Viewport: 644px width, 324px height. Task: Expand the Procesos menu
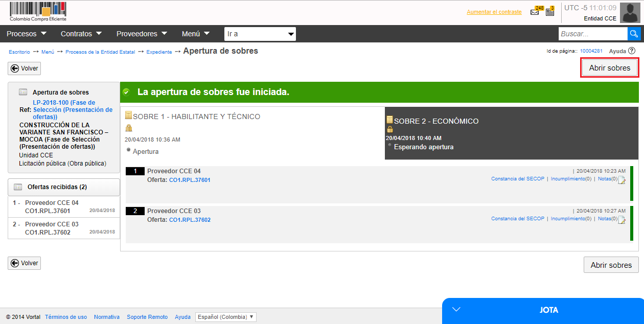coord(27,34)
